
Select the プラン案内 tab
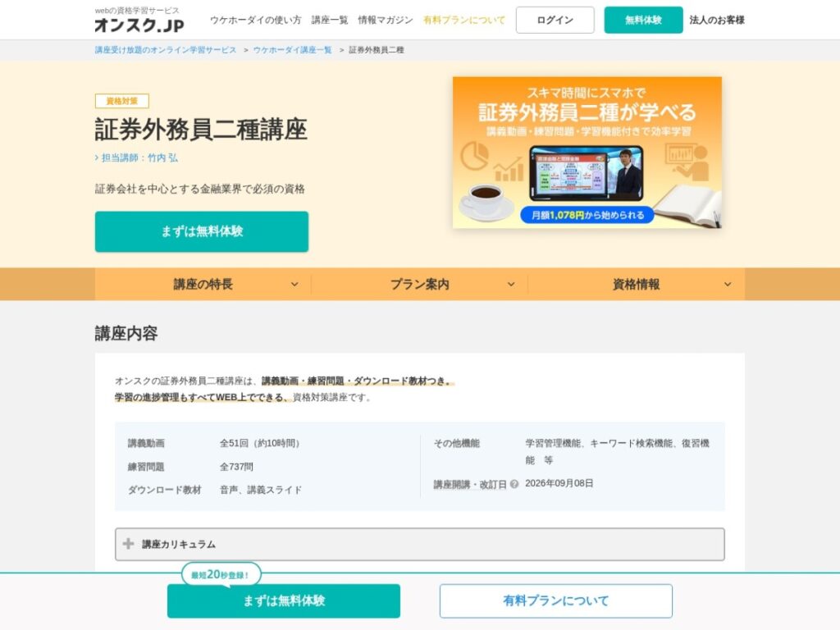[x=419, y=285]
